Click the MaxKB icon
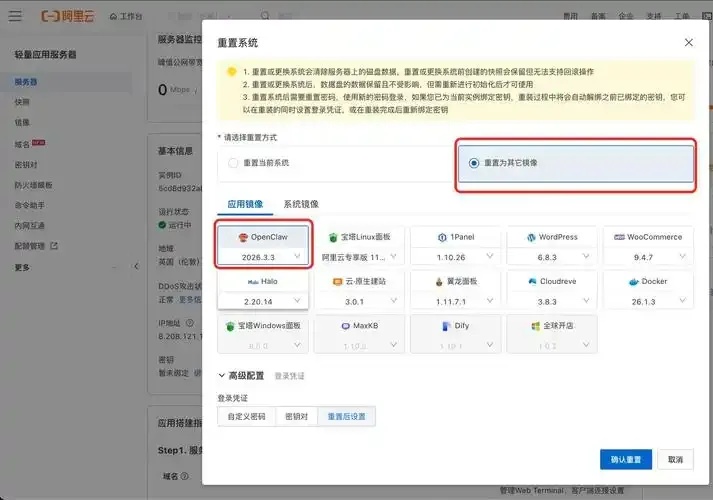Screen dimensions: 713x500 (346, 326)
